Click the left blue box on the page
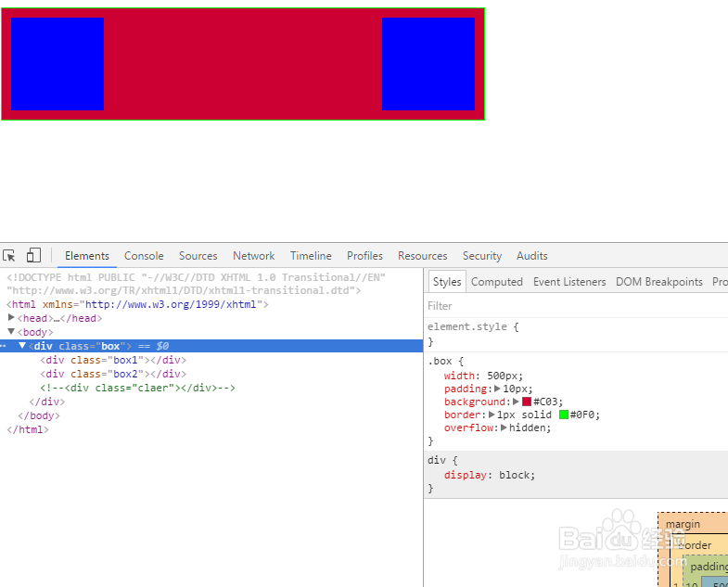This screenshot has height=587, width=728. coord(57,64)
